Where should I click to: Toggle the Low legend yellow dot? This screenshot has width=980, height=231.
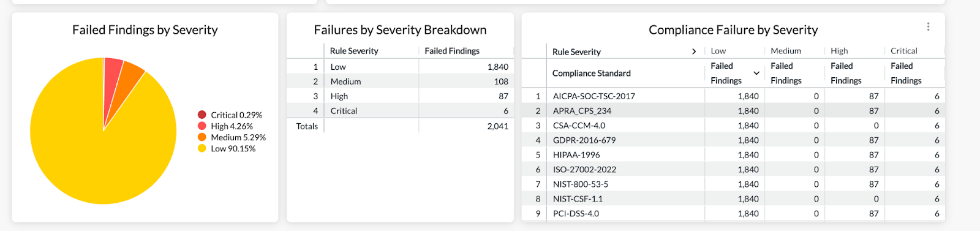pos(202,148)
